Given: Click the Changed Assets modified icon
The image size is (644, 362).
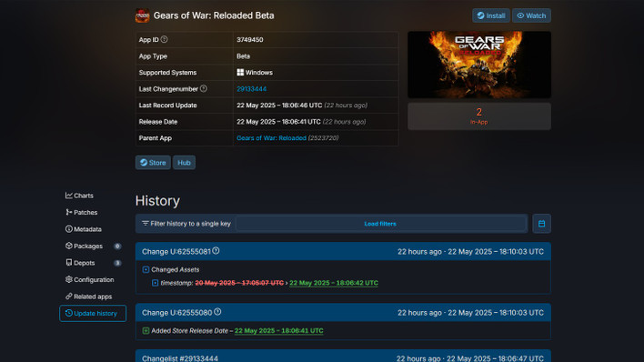Looking at the screenshot, I should [x=146, y=269].
